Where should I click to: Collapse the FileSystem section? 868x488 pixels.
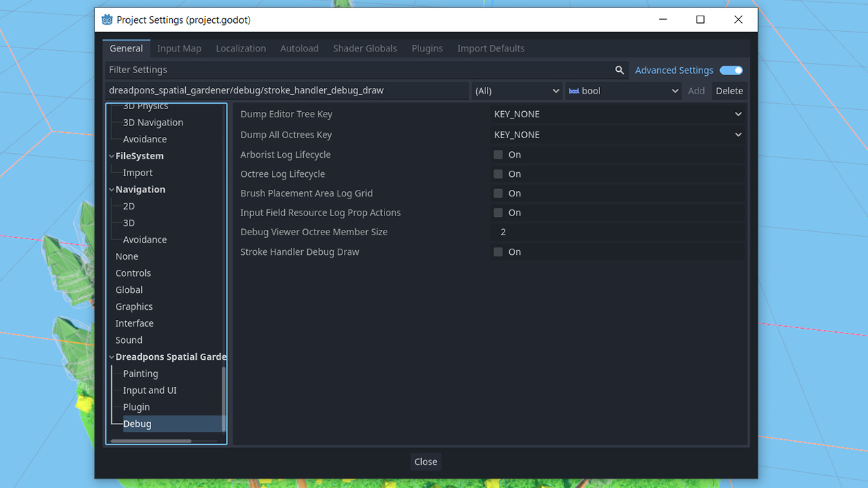pos(111,155)
